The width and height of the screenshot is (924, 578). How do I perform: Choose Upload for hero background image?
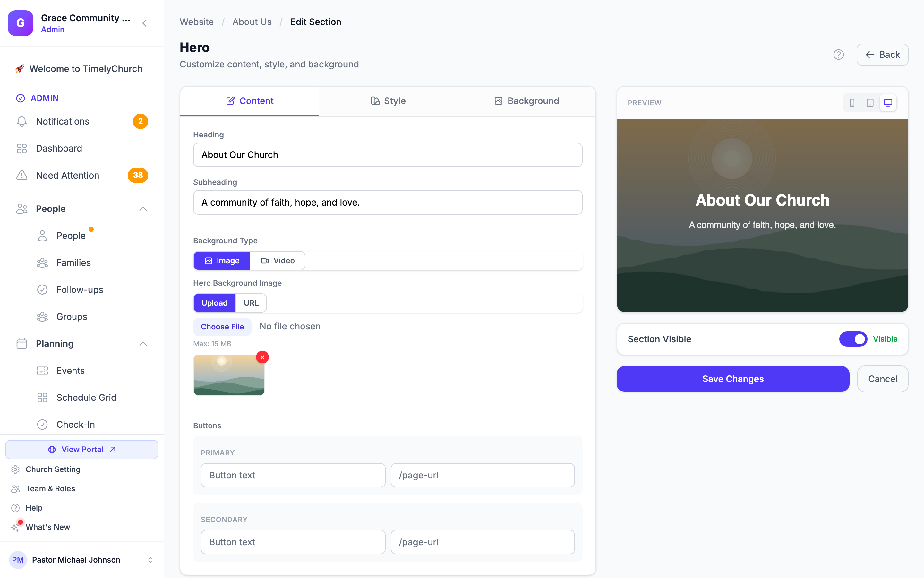click(x=215, y=303)
